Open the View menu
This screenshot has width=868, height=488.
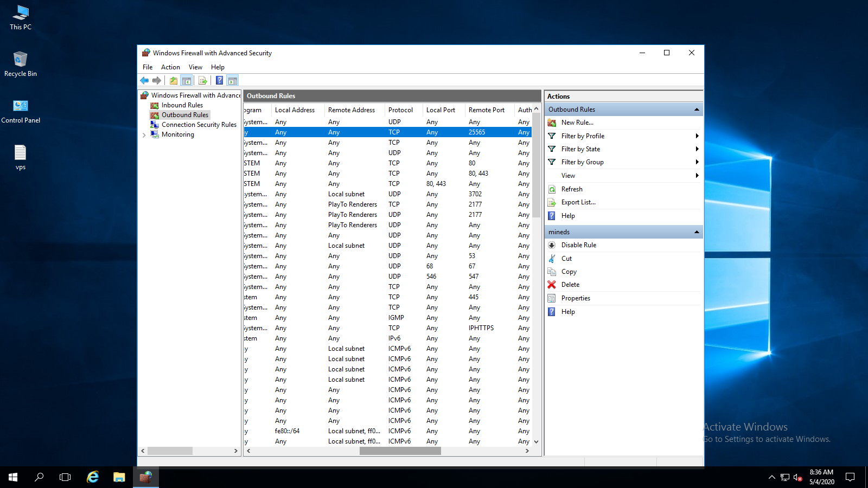point(195,67)
